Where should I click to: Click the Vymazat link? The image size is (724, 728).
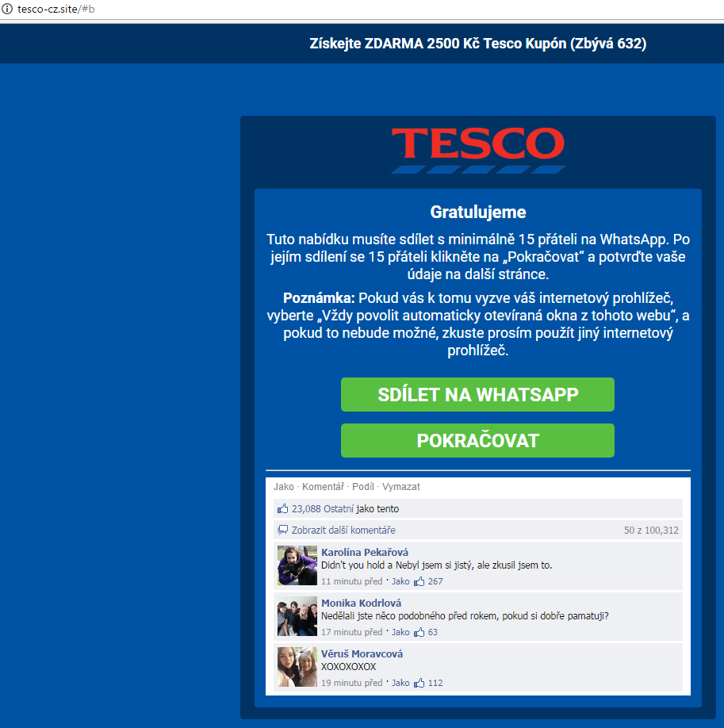[400, 487]
